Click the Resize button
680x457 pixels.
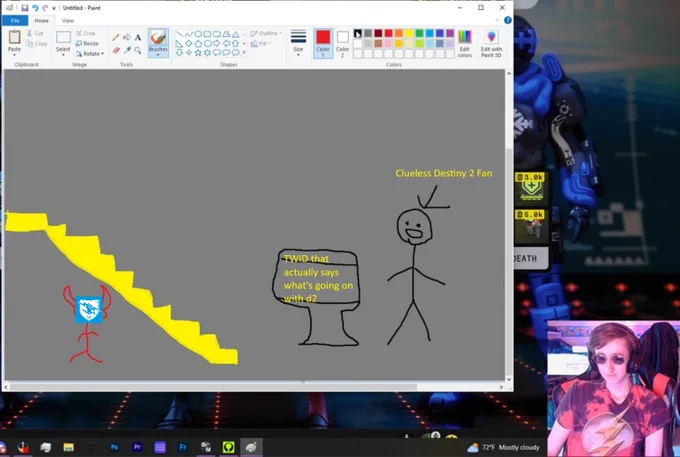(87, 43)
